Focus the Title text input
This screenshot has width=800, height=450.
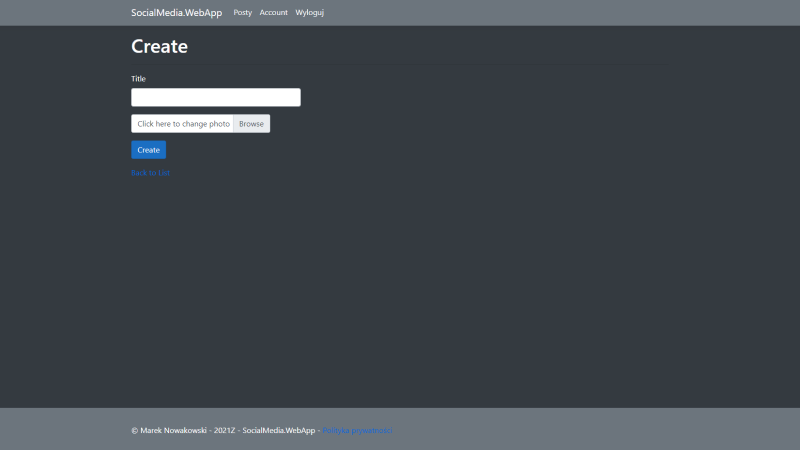(x=215, y=97)
